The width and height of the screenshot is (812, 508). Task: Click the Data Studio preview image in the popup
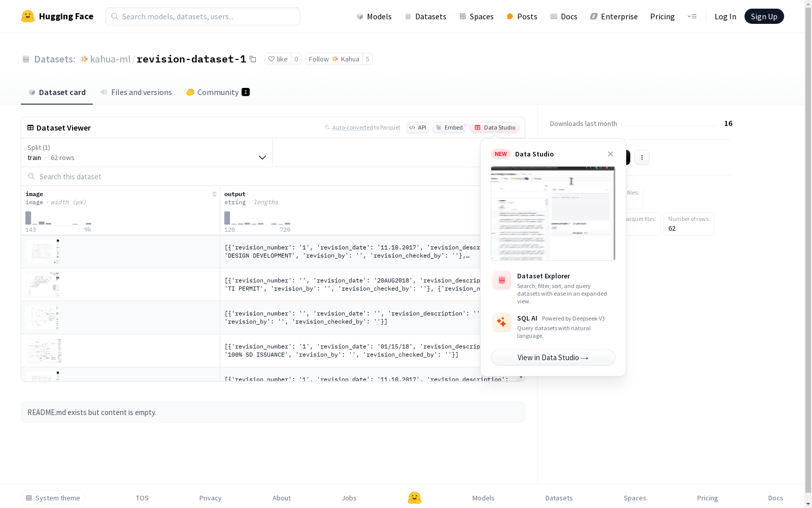tap(553, 213)
